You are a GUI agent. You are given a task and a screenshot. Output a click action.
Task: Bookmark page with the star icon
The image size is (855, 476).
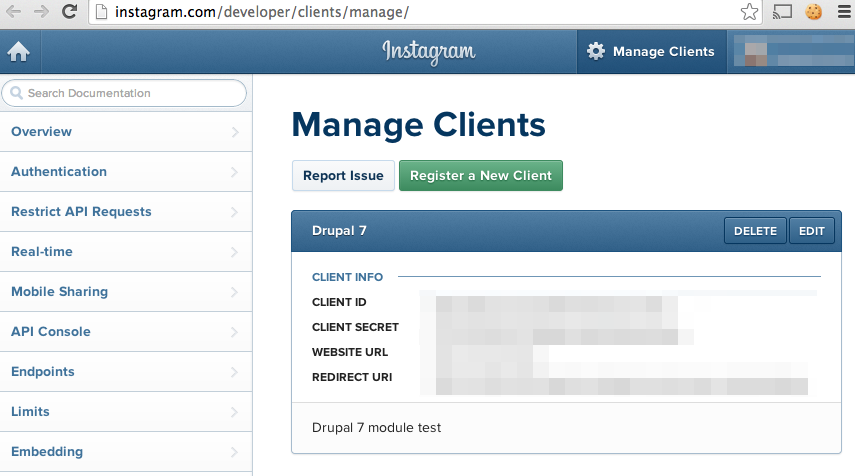[749, 11]
